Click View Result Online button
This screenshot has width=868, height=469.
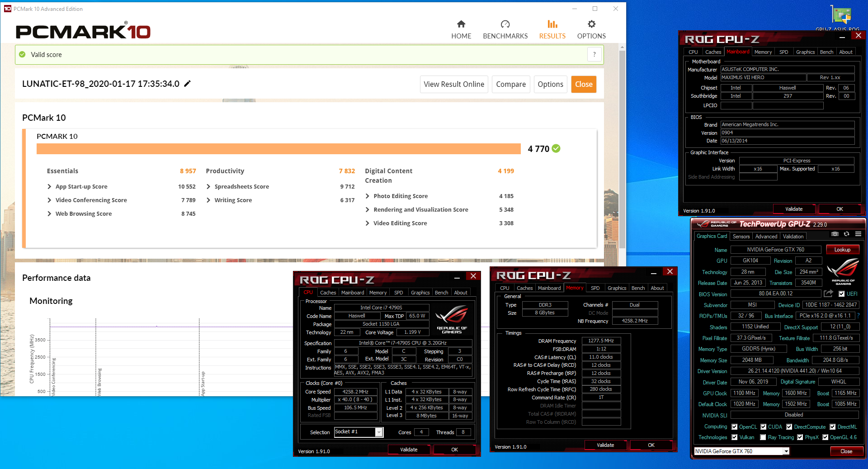[454, 84]
